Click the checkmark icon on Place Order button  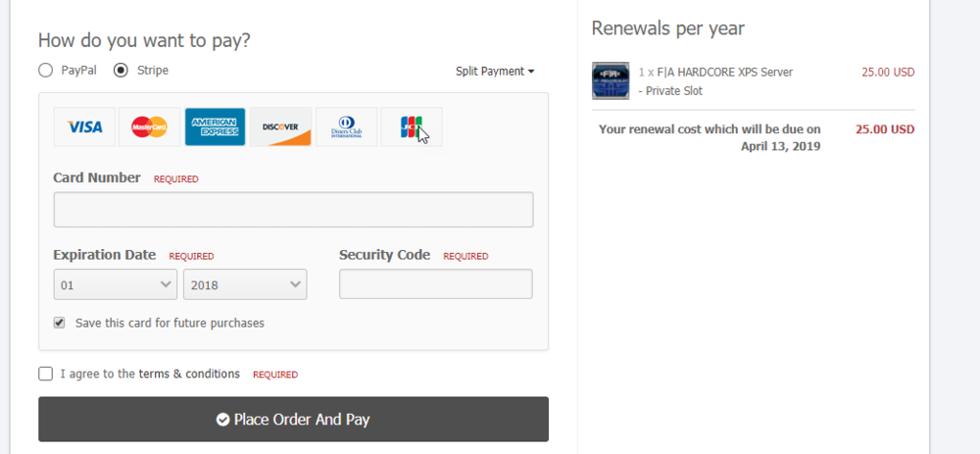(x=222, y=420)
